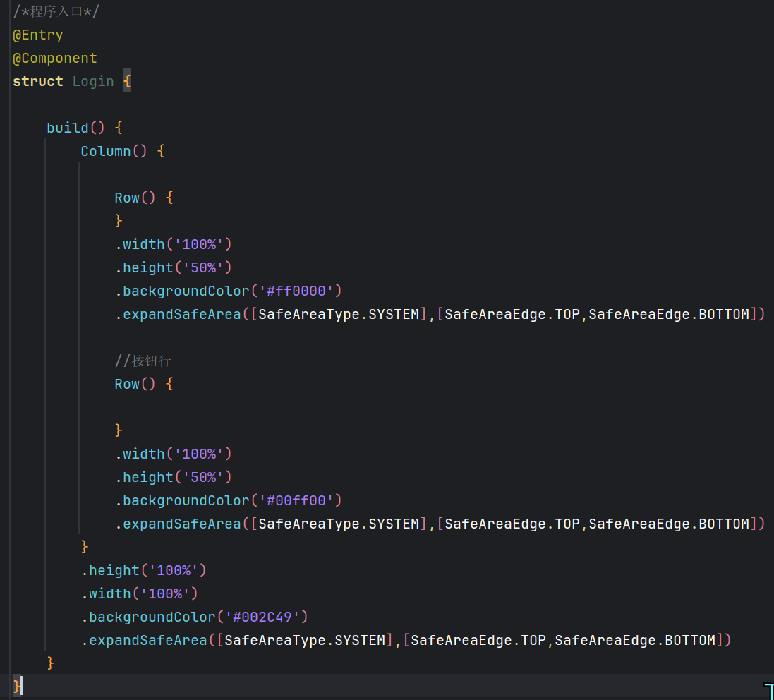Select the '#ff0000' color string
This screenshot has height=700, width=774.
296,291
